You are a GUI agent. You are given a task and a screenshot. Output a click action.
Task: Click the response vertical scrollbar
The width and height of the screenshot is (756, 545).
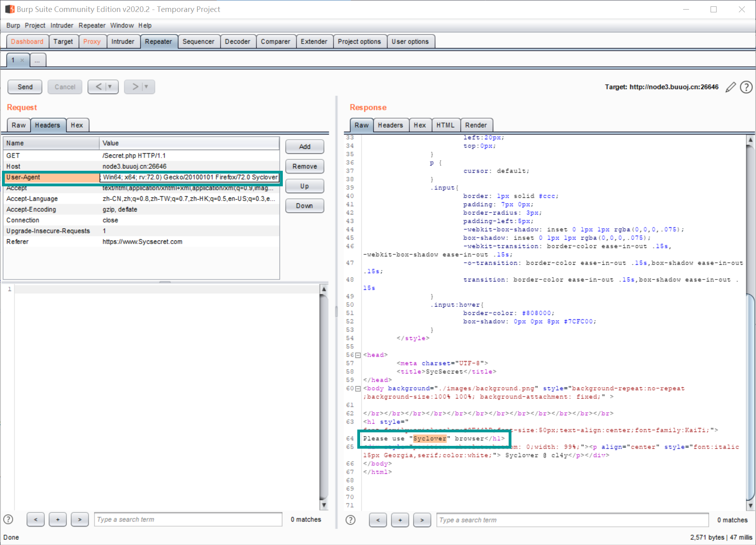tap(750, 398)
